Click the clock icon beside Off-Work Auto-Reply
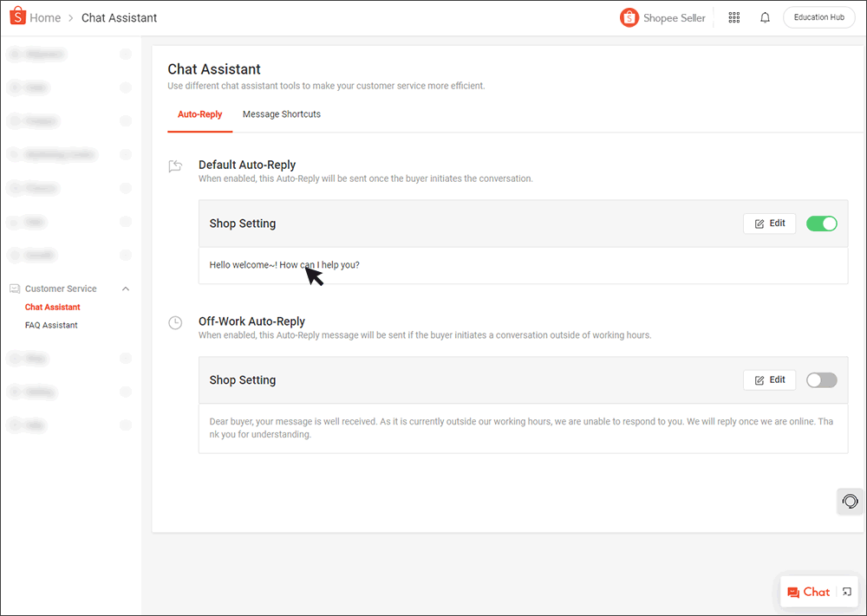 coord(174,322)
